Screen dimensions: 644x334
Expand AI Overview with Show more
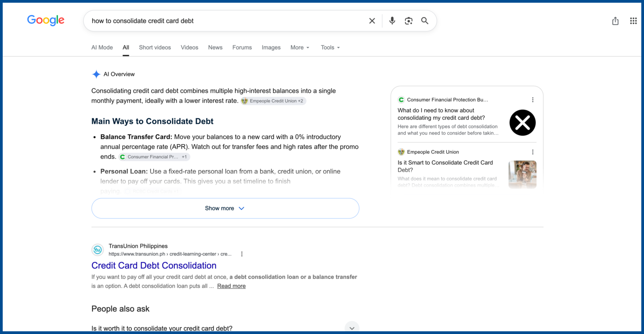point(225,208)
